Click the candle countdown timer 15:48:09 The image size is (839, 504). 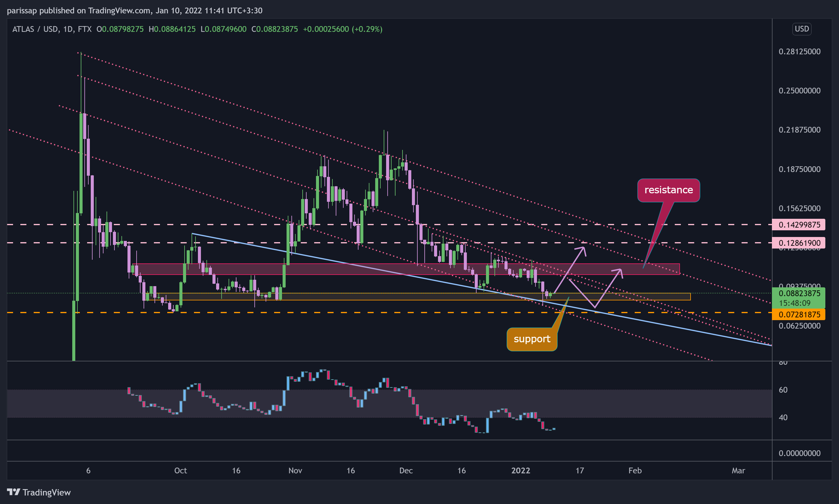coord(794,303)
